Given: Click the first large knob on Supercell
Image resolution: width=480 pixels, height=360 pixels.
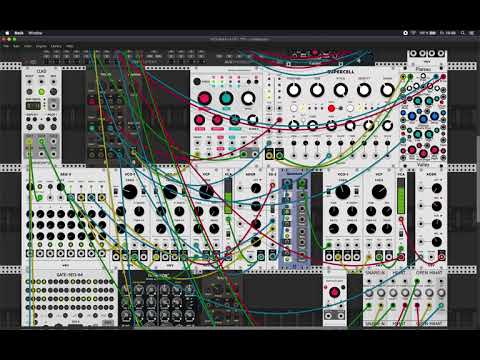Looking at the screenshot, I should pos(294,90).
